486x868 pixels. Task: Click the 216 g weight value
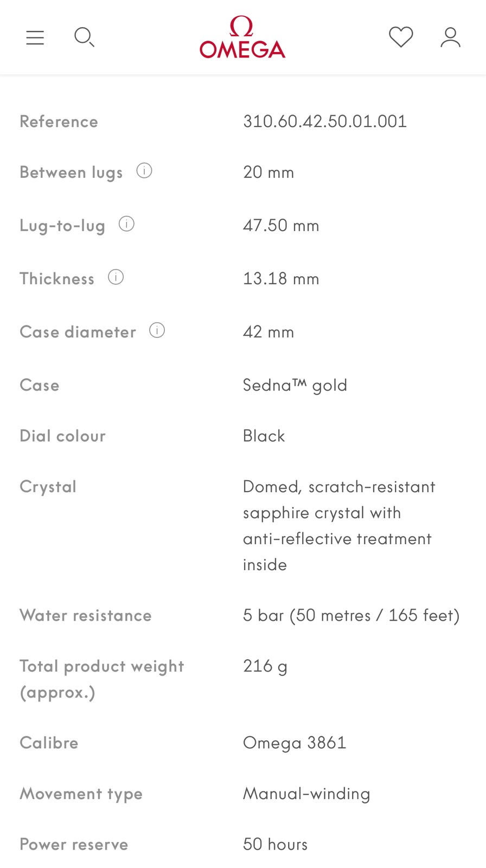(x=265, y=666)
